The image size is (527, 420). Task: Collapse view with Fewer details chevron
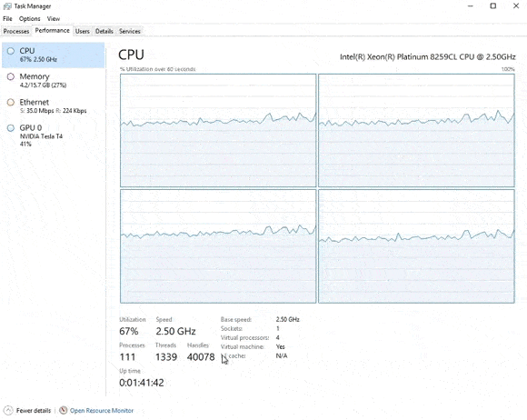coord(8,410)
